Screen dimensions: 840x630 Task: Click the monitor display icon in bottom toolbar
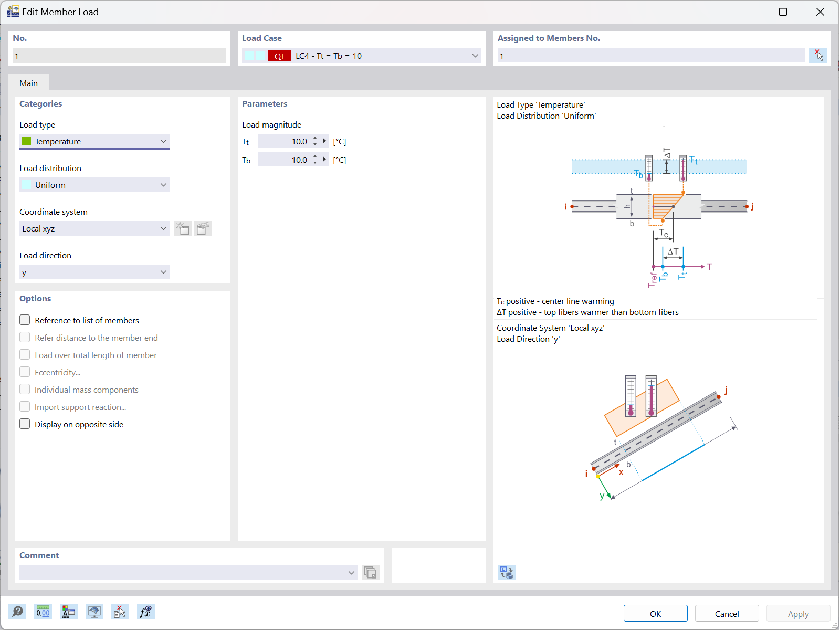(x=94, y=612)
